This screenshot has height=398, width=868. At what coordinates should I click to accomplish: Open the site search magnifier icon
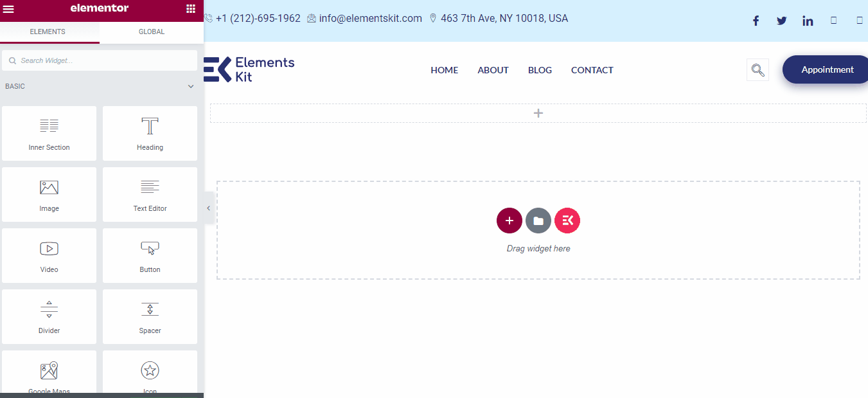coord(757,70)
